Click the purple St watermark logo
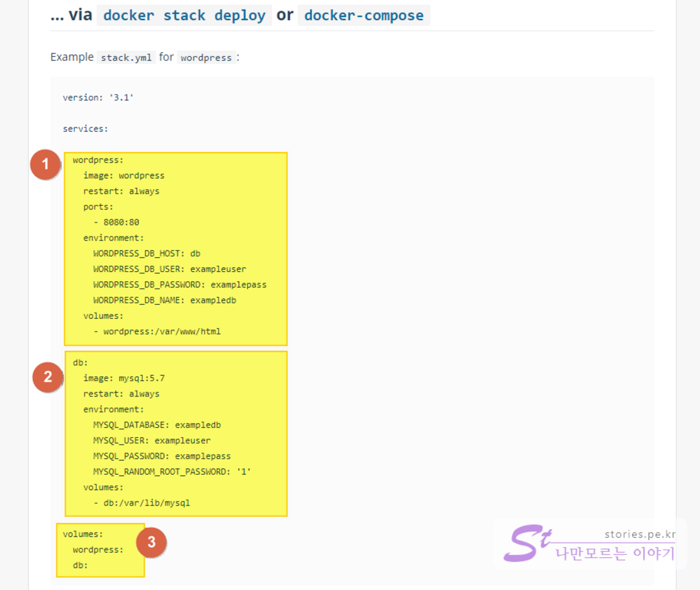Viewport: 700px width, 590px height. tap(528, 543)
